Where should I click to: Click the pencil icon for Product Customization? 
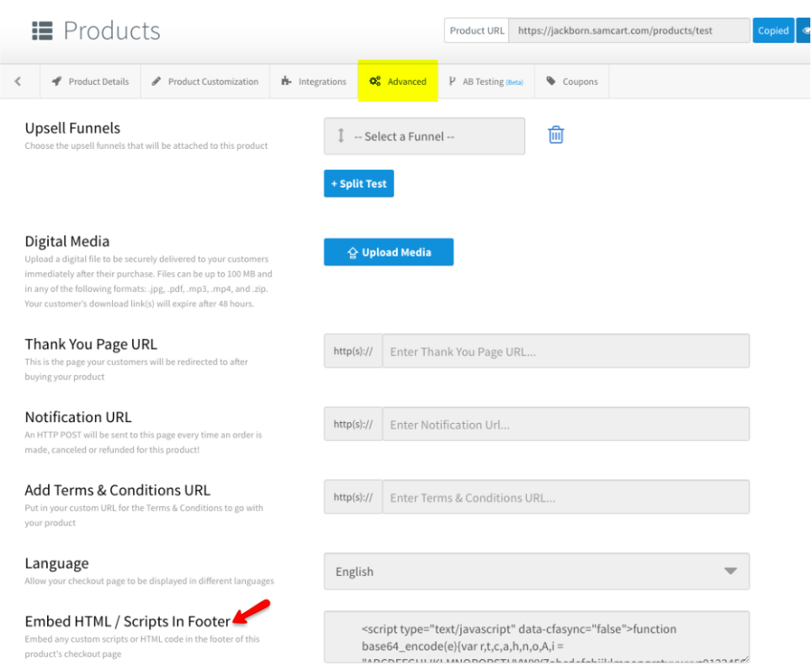point(157,82)
